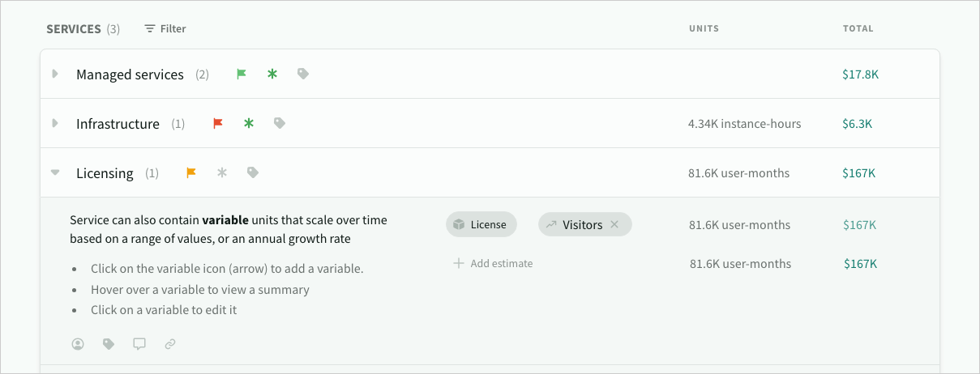Screen dimensions: 980x374
Task: Select the License chip
Action: pyautogui.click(x=481, y=224)
